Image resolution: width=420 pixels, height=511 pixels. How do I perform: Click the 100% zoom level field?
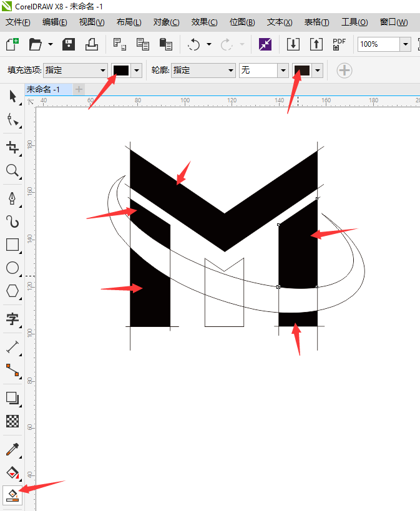point(379,44)
